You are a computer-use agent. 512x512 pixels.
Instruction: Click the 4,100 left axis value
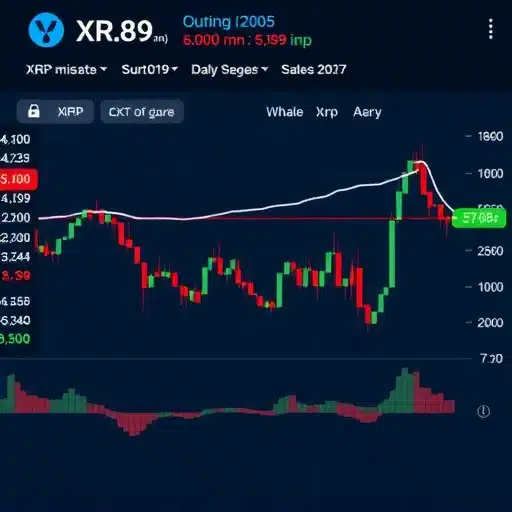tap(15, 139)
